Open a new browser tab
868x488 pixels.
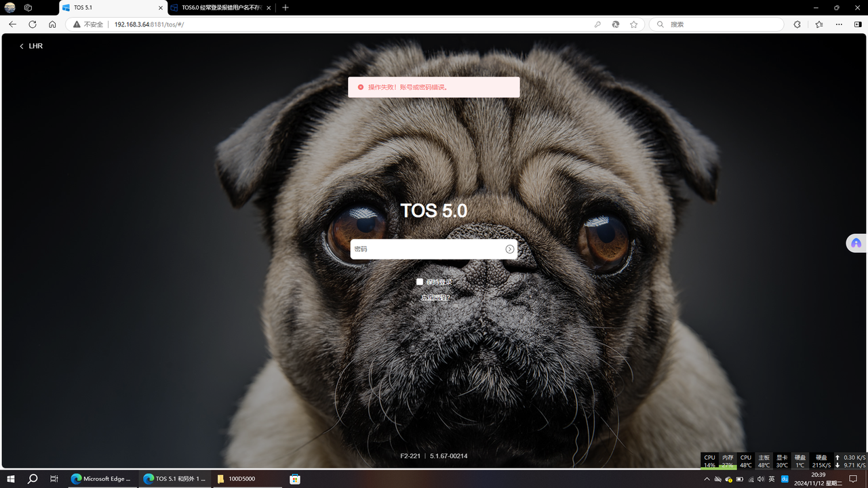[285, 7]
